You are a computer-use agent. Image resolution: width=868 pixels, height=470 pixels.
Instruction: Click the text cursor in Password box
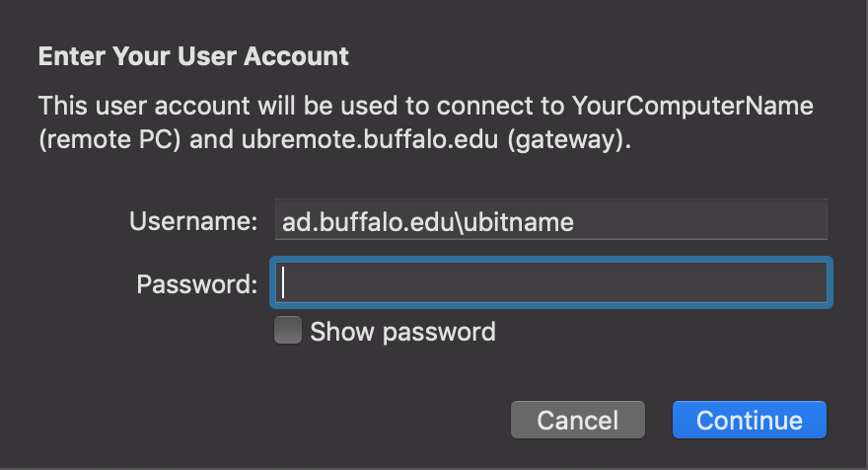coord(284,283)
